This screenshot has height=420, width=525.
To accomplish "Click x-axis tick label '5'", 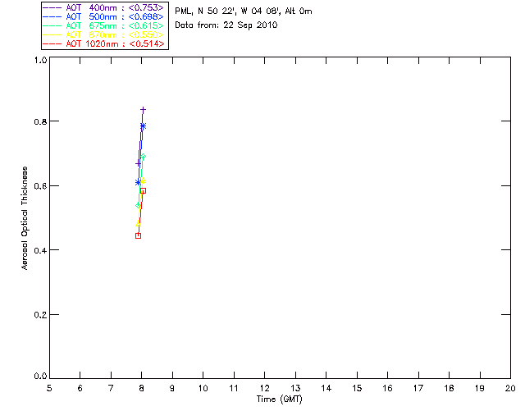I will coord(49,388).
